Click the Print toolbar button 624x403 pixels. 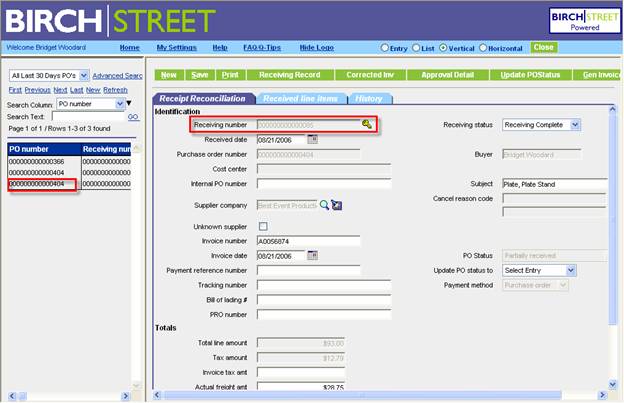230,75
